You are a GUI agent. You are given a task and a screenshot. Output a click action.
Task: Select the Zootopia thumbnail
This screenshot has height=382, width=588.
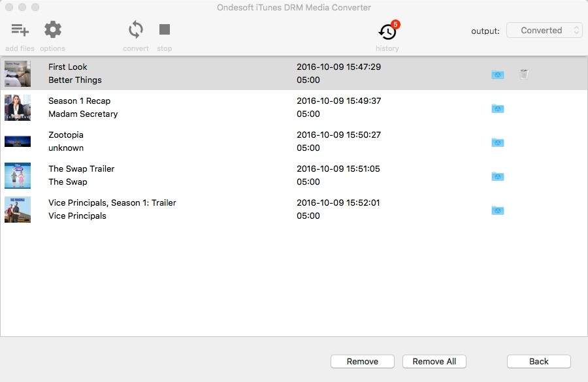(x=18, y=141)
